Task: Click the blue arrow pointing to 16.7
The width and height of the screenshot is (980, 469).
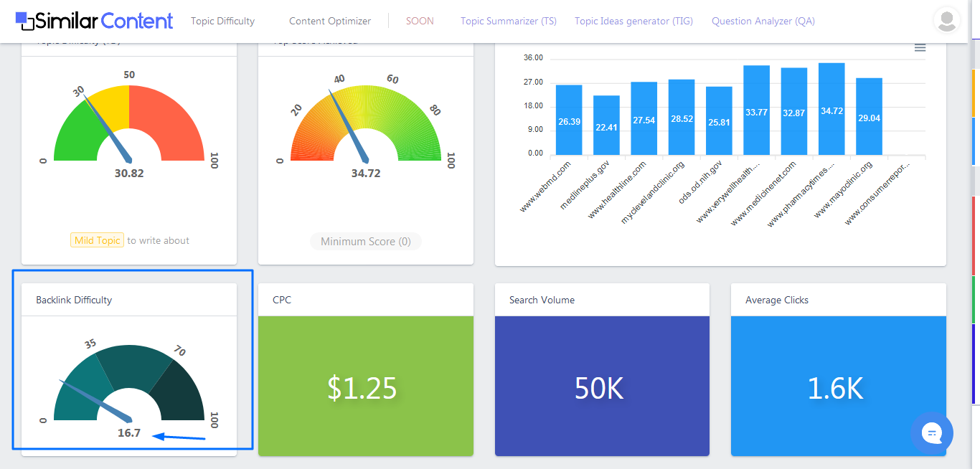Action: 180,435
